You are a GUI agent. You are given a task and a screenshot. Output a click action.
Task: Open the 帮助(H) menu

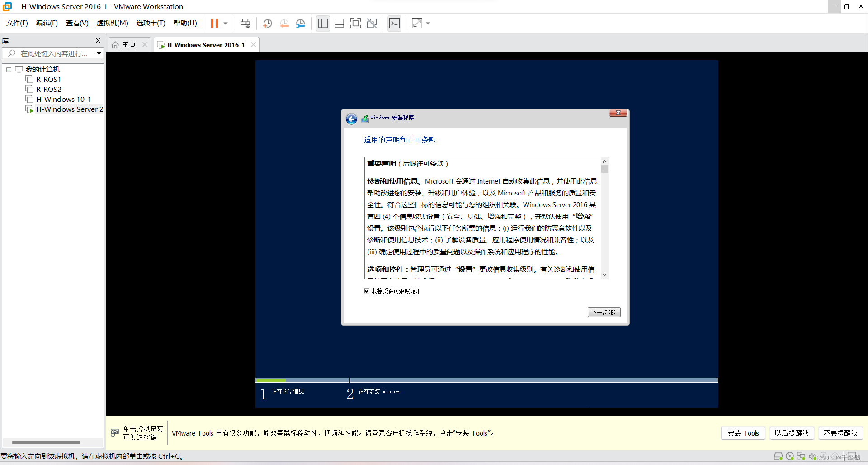185,23
